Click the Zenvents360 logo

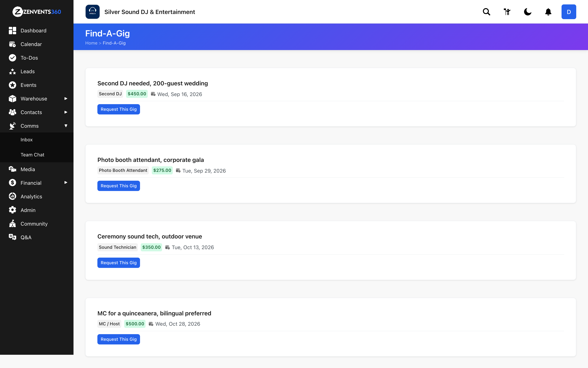coord(37,12)
